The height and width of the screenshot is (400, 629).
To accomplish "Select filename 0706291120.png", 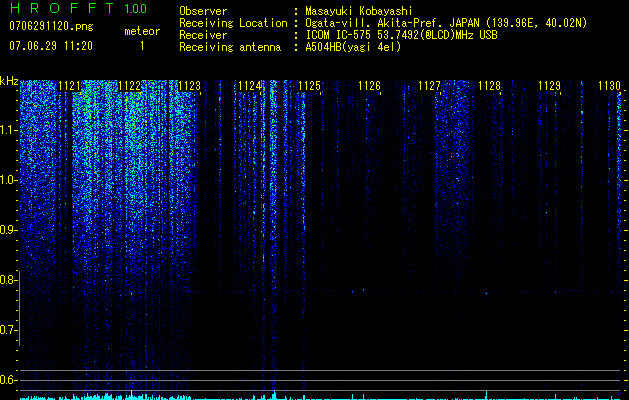I will pos(51,26).
